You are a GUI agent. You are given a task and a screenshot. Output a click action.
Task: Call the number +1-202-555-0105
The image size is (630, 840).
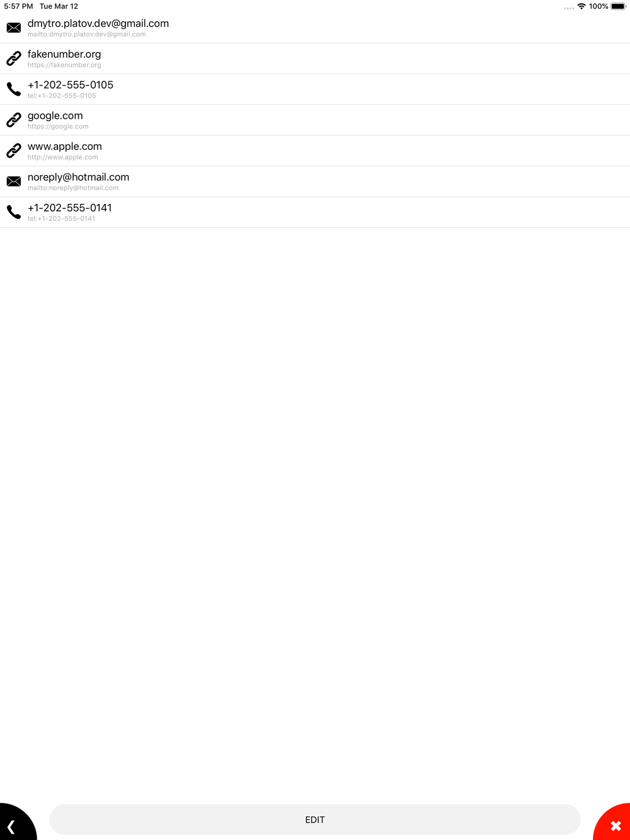[x=71, y=85]
